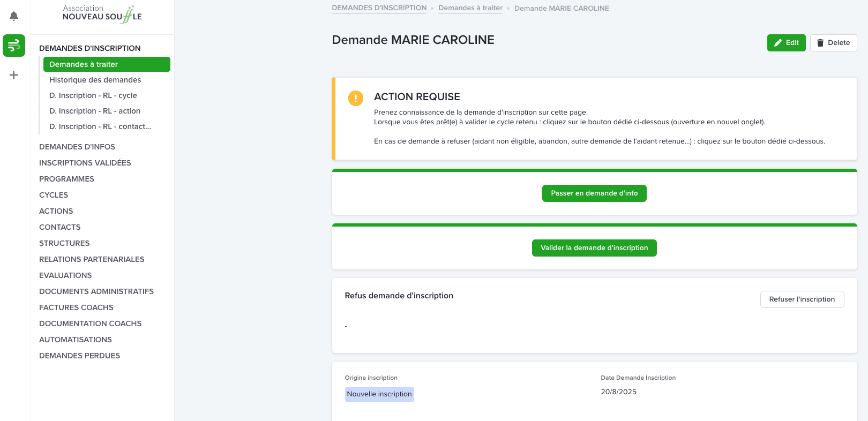Screen dimensions: 868x421
Task: Click the Edit button
Action: point(786,43)
